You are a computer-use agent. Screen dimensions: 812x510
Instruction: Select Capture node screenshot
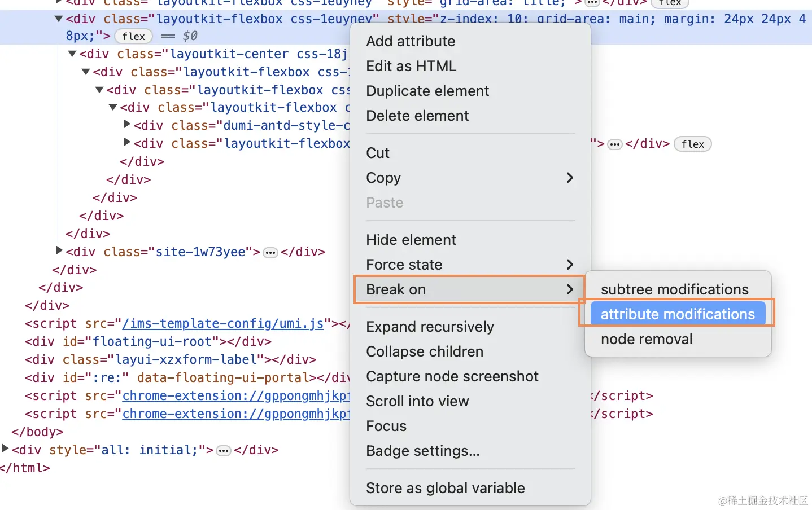point(452,376)
